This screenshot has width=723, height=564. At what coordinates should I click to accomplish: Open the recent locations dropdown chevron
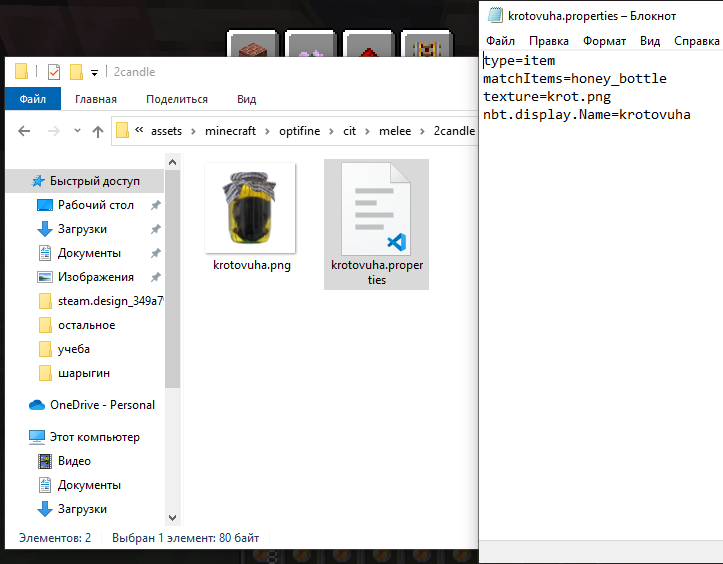(77, 131)
